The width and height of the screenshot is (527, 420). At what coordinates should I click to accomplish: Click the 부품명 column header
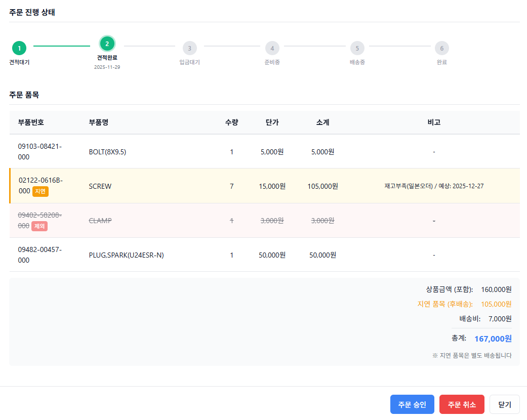pyautogui.click(x=99, y=122)
